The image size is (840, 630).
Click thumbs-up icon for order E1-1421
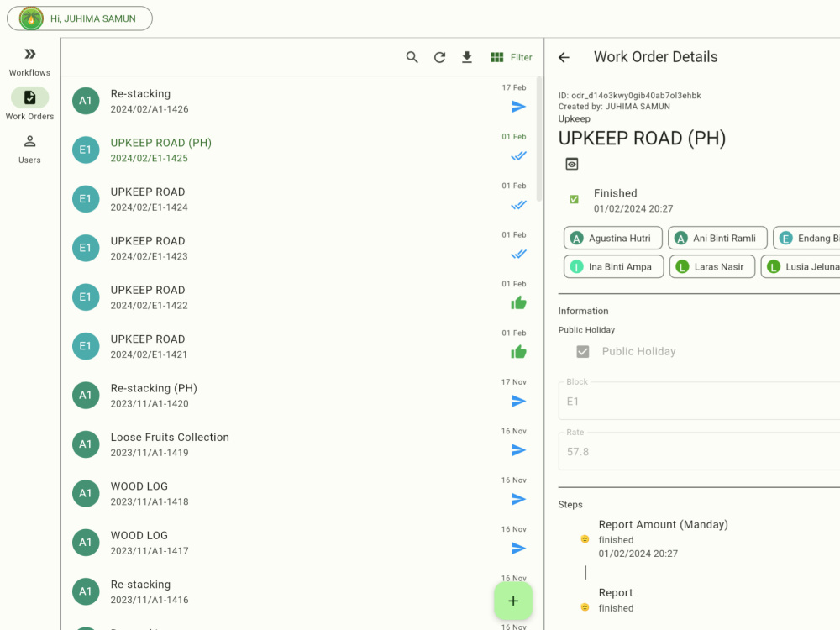[518, 352]
